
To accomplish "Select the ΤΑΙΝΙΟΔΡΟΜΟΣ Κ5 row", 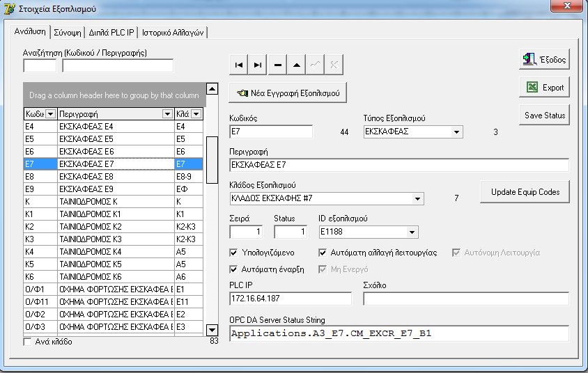I will point(114,264).
